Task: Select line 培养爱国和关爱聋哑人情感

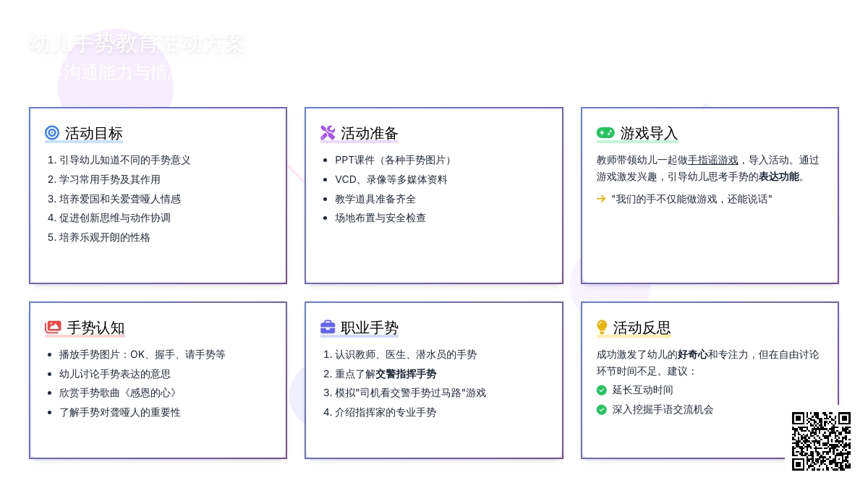Action: (x=120, y=199)
